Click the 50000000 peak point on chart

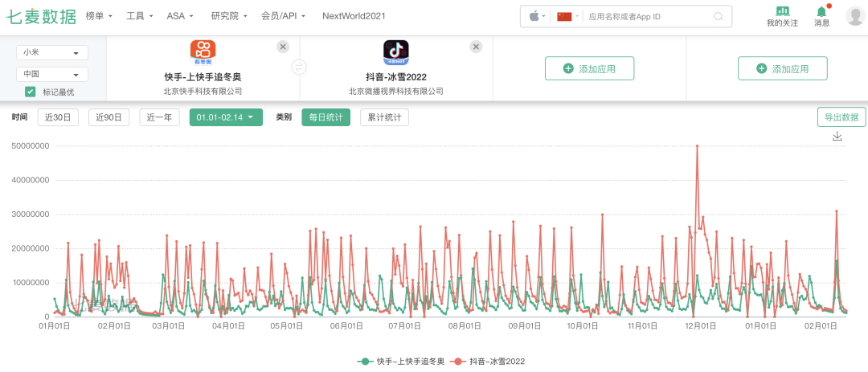point(697,146)
